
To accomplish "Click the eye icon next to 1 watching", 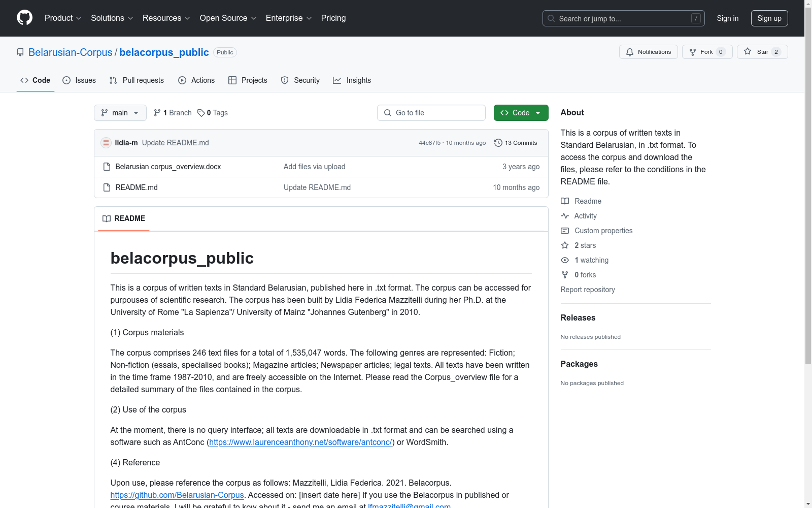I will pyautogui.click(x=565, y=260).
